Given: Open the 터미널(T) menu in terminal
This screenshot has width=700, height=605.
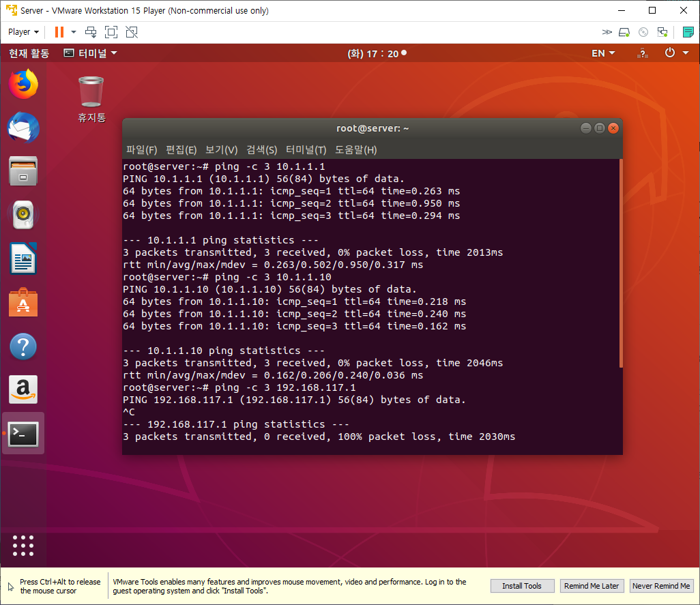Looking at the screenshot, I should [x=306, y=150].
